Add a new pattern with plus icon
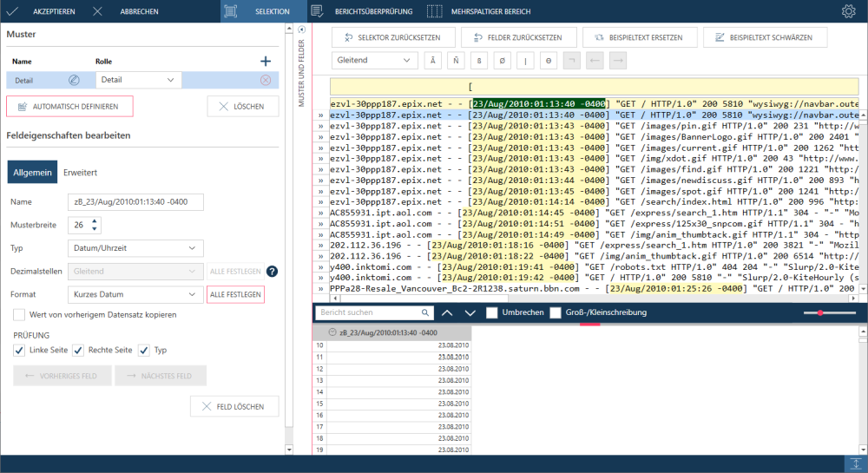 pyautogui.click(x=266, y=61)
